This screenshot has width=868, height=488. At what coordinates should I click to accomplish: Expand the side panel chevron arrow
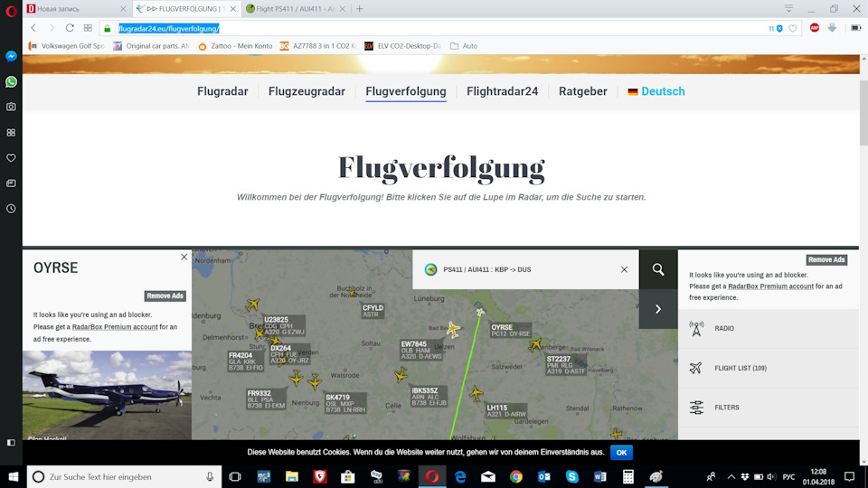tap(658, 309)
